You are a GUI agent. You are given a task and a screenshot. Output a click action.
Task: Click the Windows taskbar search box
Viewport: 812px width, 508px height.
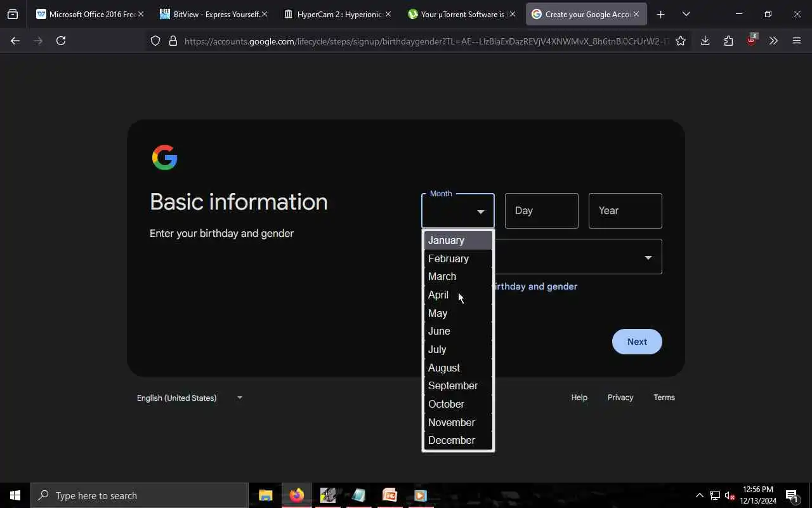(x=140, y=495)
